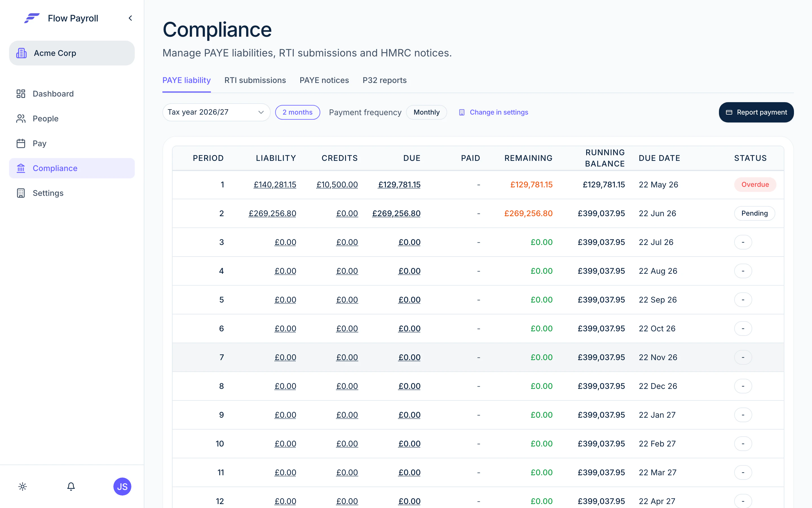
Task: Click due date 22 Nov 26
Action: tap(658, 357)
